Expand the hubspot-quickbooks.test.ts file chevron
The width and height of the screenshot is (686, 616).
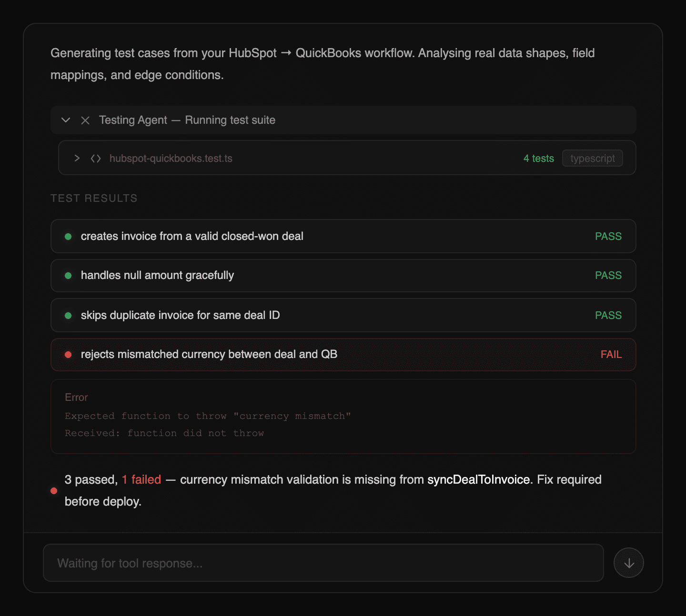pyautogui.click(x=77, y=158)
